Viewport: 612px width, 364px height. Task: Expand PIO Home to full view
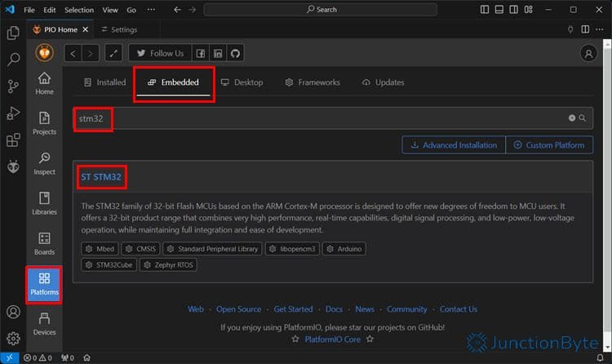click(113, 53)
